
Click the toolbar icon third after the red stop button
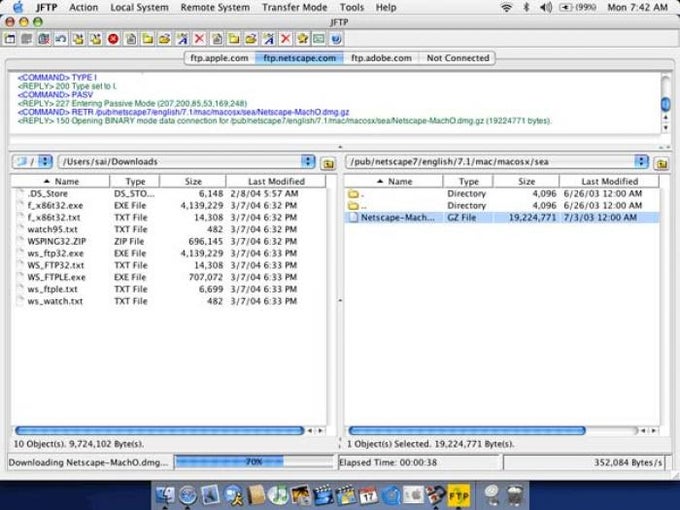click(x=165, y=39)
